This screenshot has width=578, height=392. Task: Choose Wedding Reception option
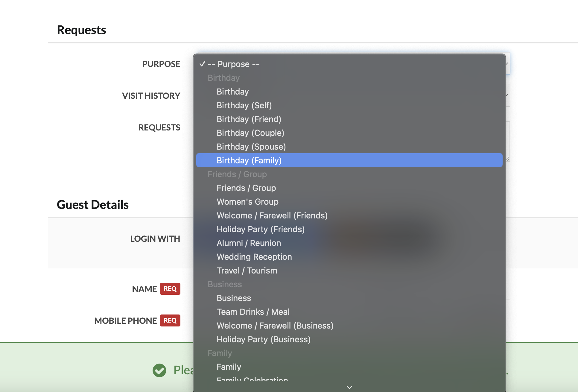coord(254,257)
